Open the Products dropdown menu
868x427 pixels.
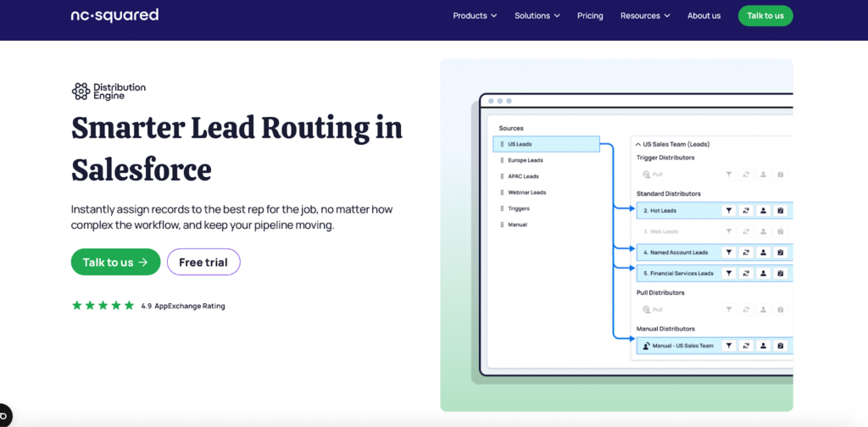click(x=475, y=15)
